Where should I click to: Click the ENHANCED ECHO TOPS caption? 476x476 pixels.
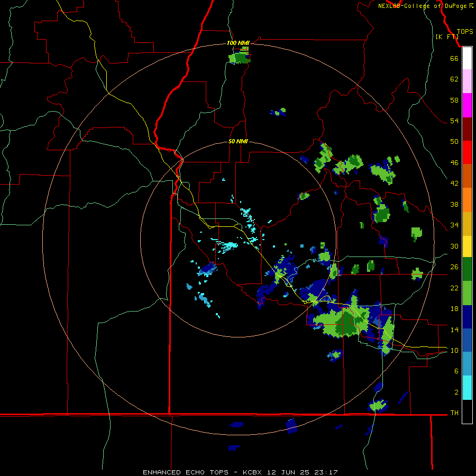186,472
